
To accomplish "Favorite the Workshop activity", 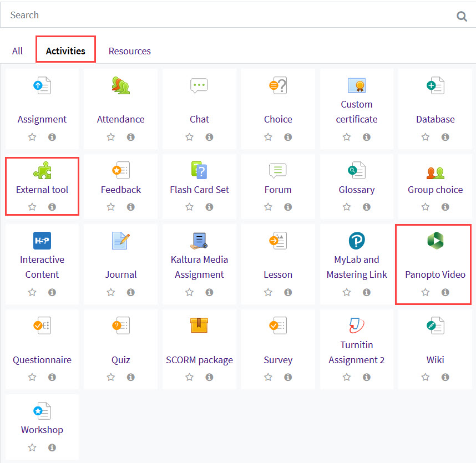I will click(32, 447).
